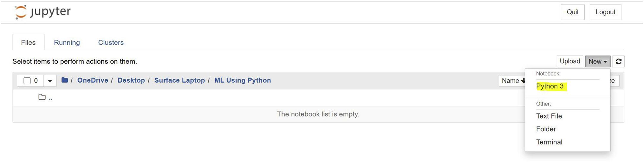The width and height of the screenshot is (644, 164).
Task: Choose Text File from New menu
Action: 549,116
